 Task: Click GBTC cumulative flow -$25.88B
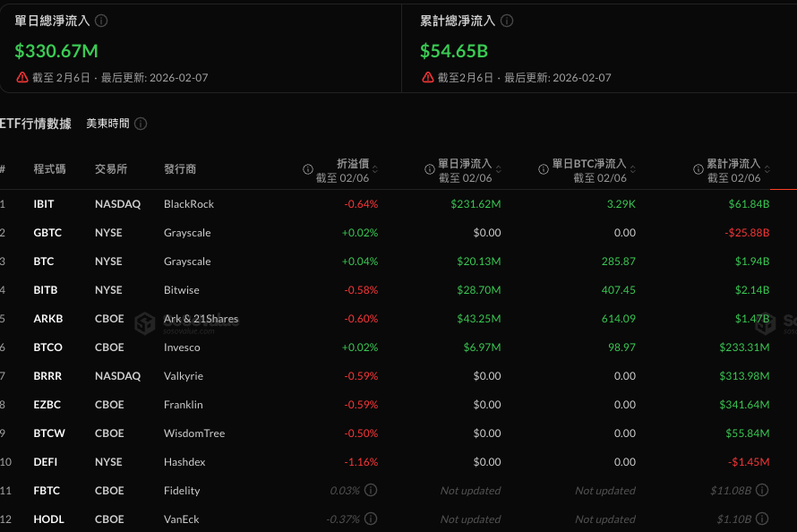(747, 232)
